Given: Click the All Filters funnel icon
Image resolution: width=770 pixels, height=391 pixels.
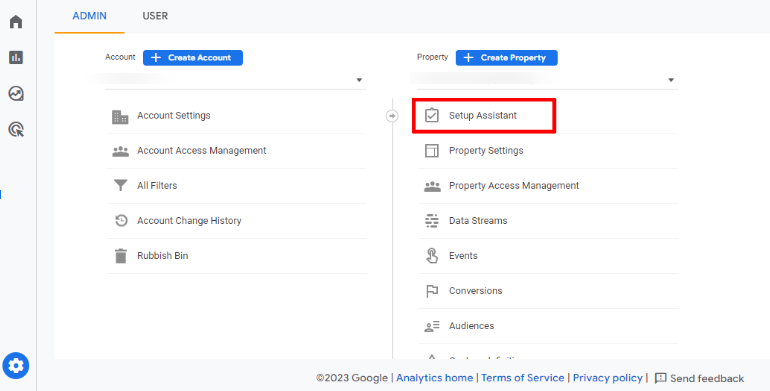Looking at the screenshot, I should [120, 185].
